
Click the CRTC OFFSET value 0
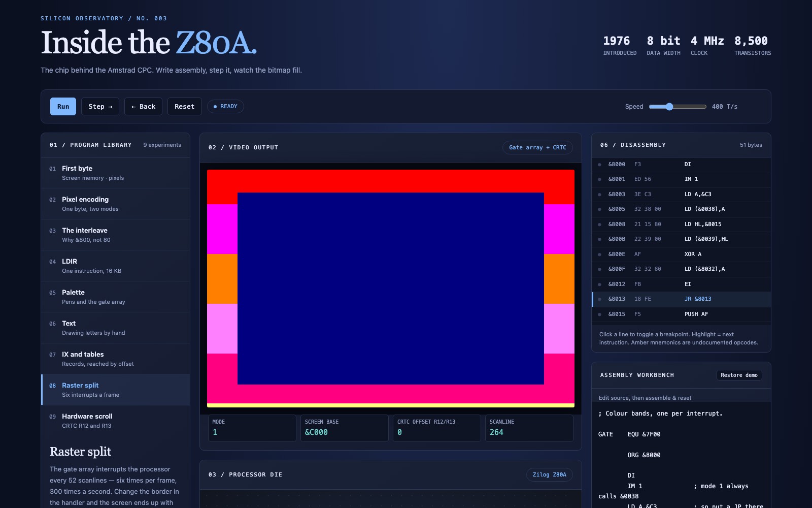(x=400, y=432)
